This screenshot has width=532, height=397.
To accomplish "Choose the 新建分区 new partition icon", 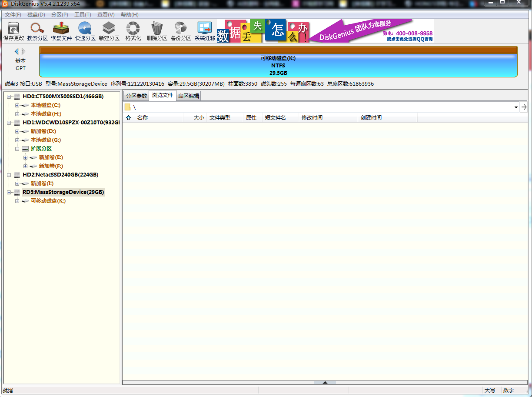I will coord(109,31).
